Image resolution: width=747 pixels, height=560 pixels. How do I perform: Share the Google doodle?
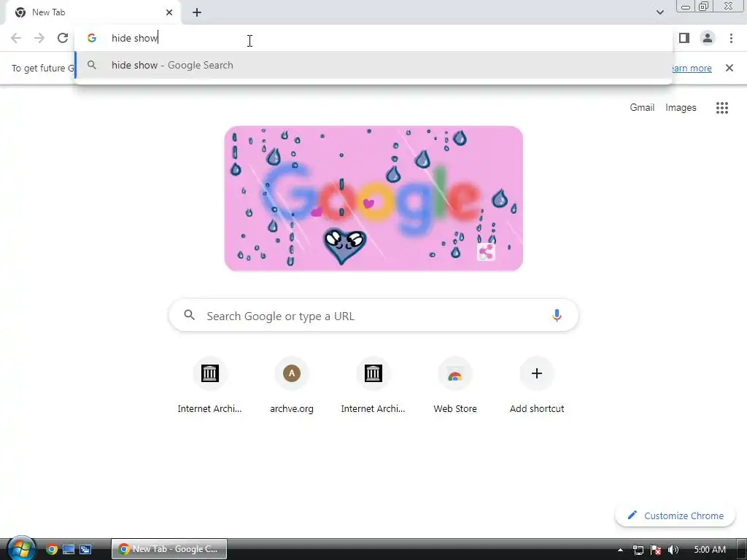486,252
